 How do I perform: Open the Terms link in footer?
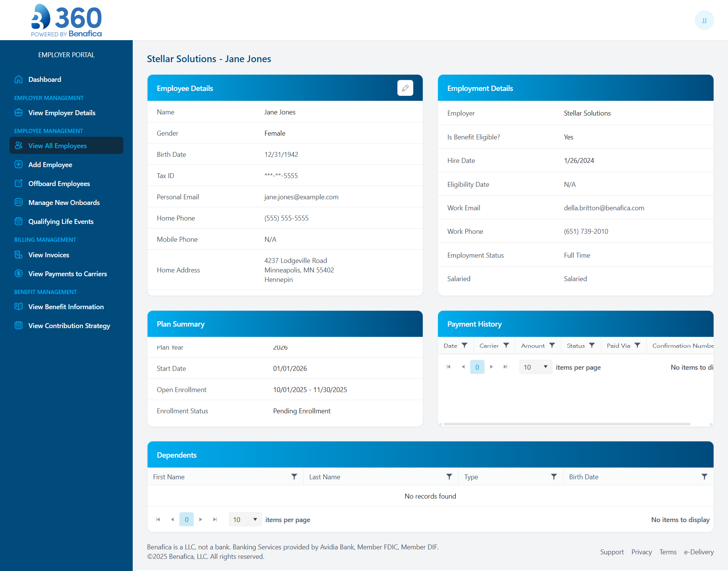pos(668,552)
